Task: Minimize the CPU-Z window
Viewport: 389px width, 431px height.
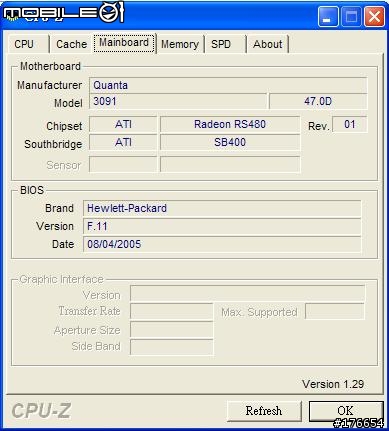Action: click(328, 16)
